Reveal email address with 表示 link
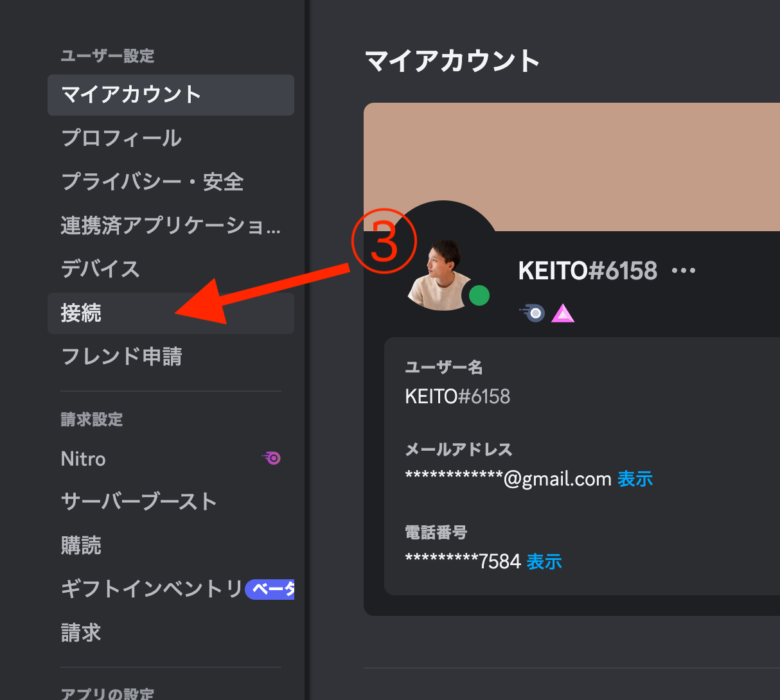The width and height of the screenshot is (780, 700). coord(635,479)
